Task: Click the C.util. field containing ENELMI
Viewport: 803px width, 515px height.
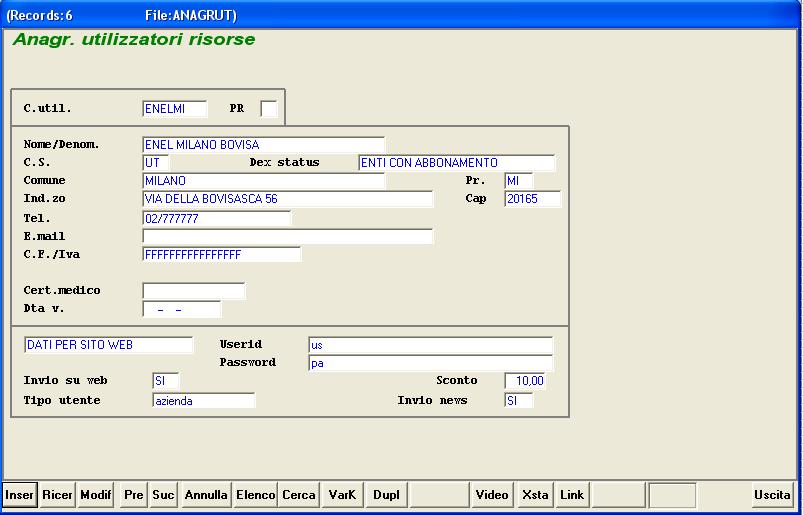Action: (175, 109)
